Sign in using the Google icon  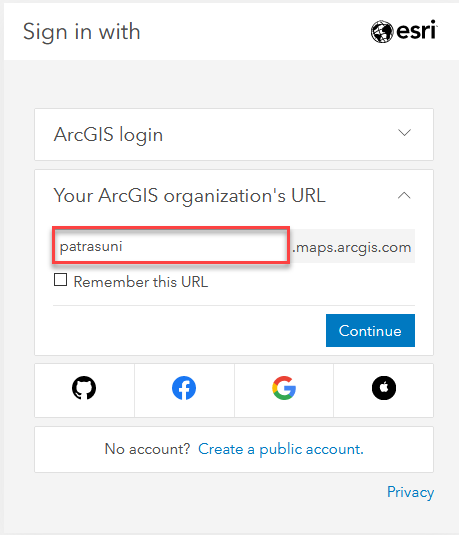284,388
